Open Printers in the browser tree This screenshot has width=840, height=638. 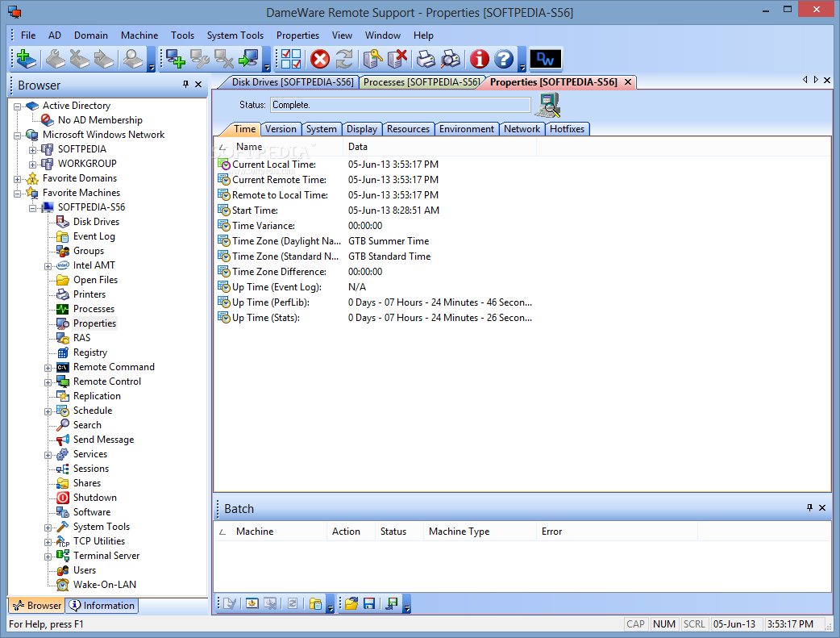click(x=89, y=294)
